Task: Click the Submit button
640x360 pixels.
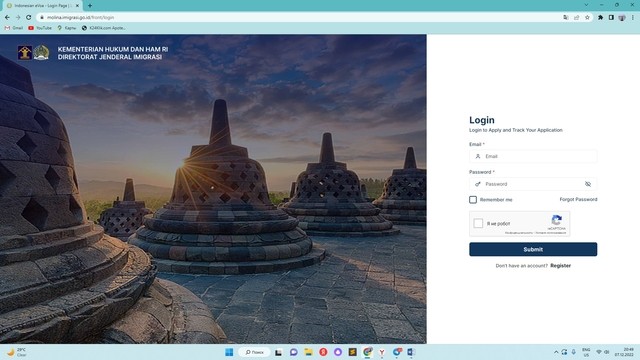Action: click(533, 249)
